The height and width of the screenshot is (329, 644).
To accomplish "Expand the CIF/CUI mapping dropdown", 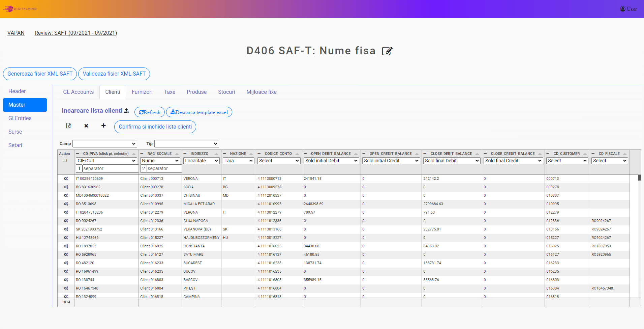I will (x=106, y=161).
